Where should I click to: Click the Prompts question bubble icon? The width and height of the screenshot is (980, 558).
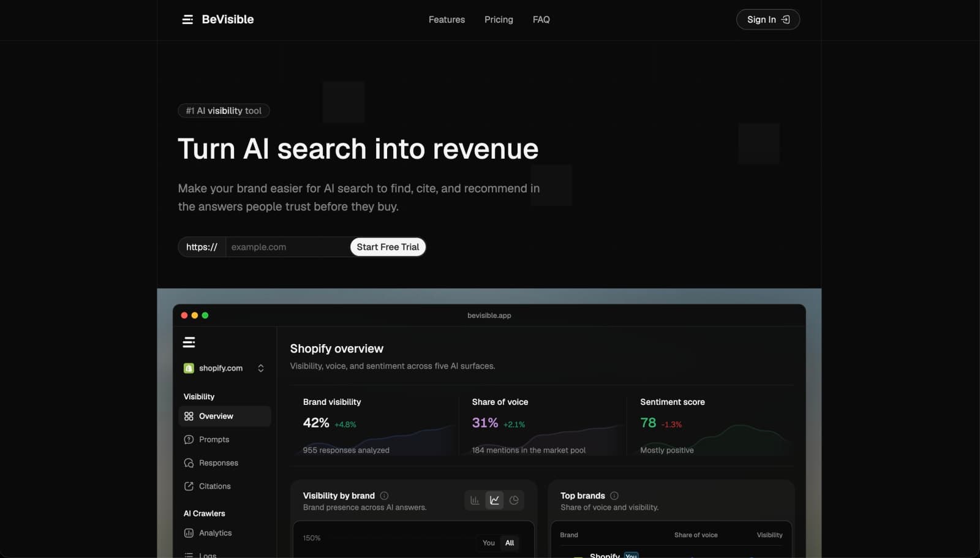coord(189,440)
